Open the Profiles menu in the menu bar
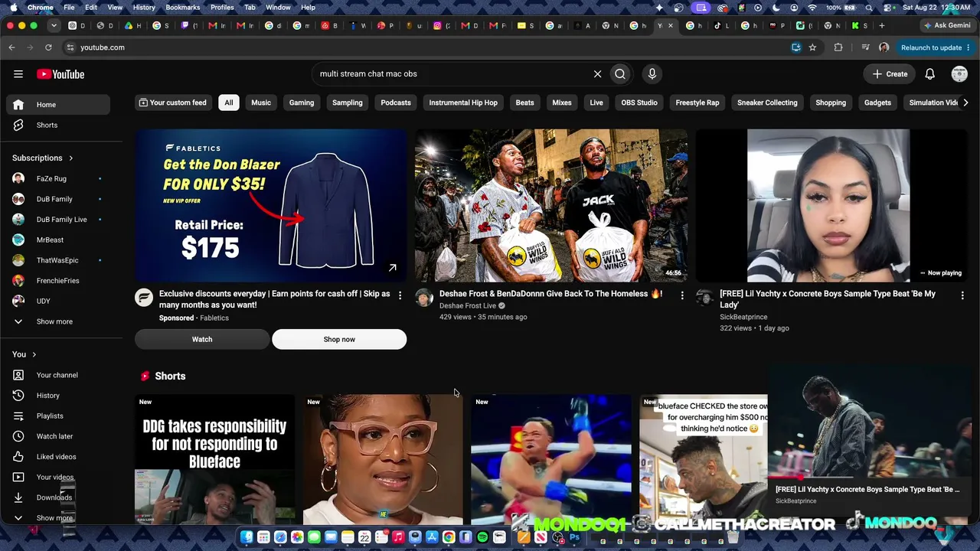980x551 pixels. tap(222, 8)
